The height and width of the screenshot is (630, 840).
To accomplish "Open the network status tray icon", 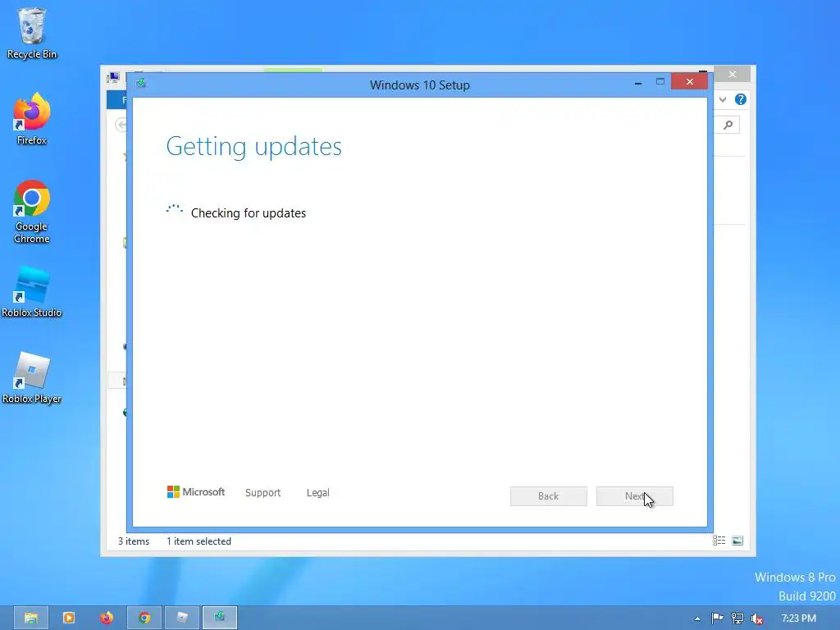I will pyautogui.click(x=737, y=619).
